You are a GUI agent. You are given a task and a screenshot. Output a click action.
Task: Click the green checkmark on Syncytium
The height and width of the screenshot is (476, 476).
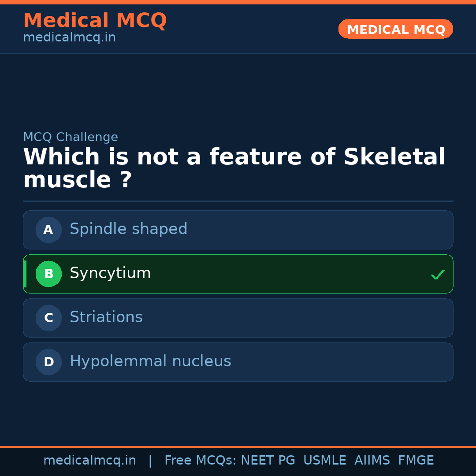(437, 275)
